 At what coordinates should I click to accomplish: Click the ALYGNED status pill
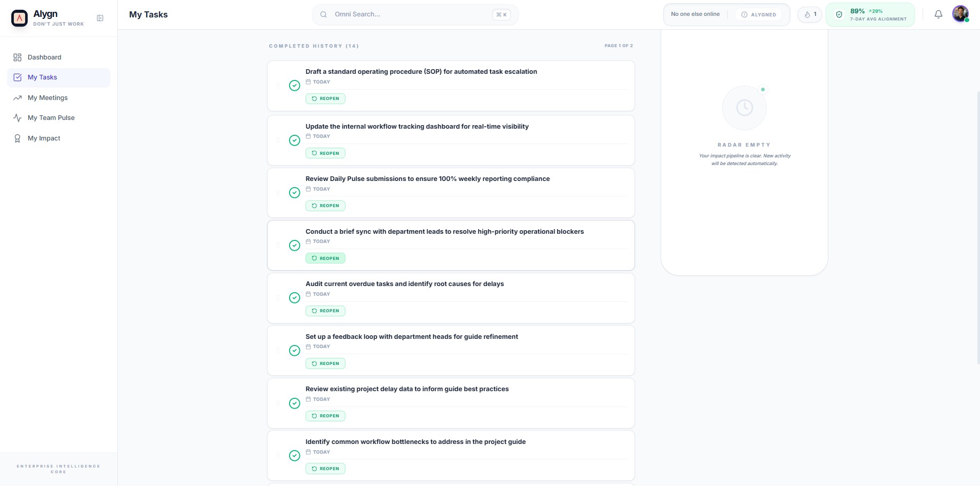tap(759, 14)
